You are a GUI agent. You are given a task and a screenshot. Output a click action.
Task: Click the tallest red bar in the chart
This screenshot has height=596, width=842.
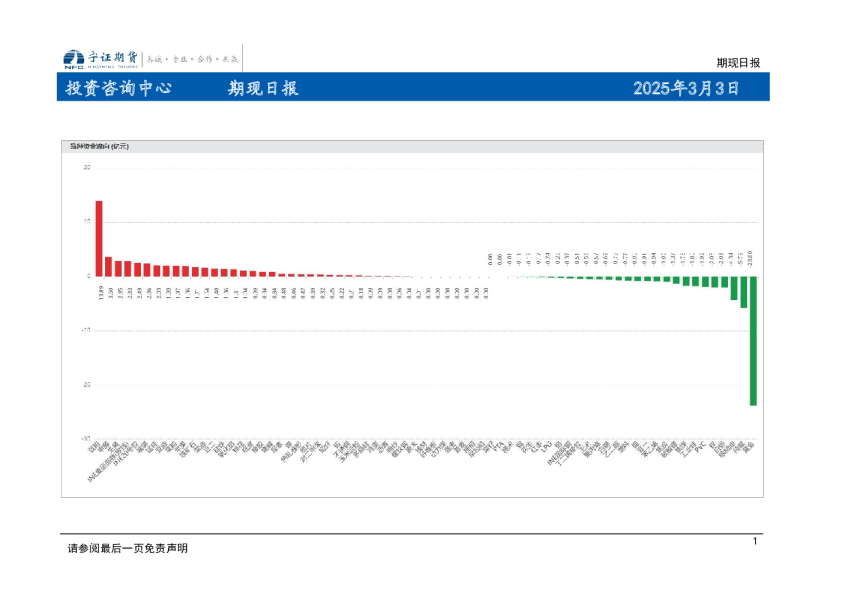coord(99,238)
